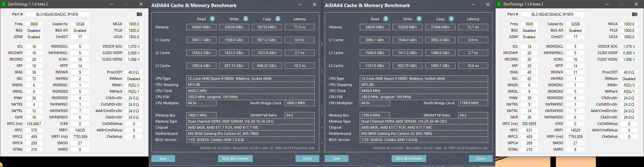The width and height of the screenshot is (644, 167).
Task: Click the ZenTimings app icon in right title bar
Action: [x=499, y=4]
